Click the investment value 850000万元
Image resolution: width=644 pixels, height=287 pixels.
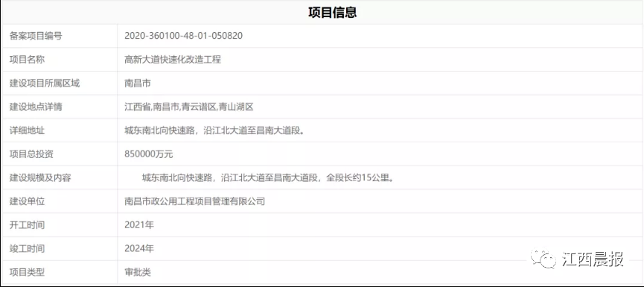click(149, 154)
